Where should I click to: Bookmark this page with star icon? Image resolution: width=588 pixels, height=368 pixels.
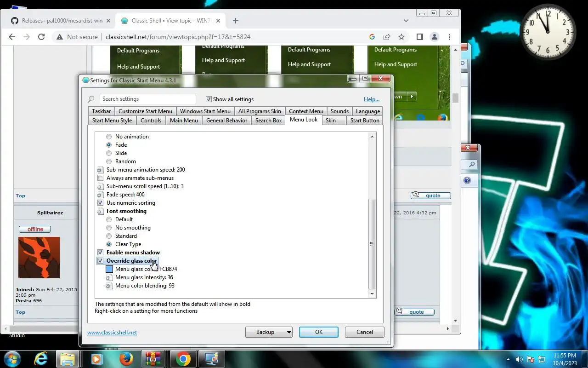point(401,37)
